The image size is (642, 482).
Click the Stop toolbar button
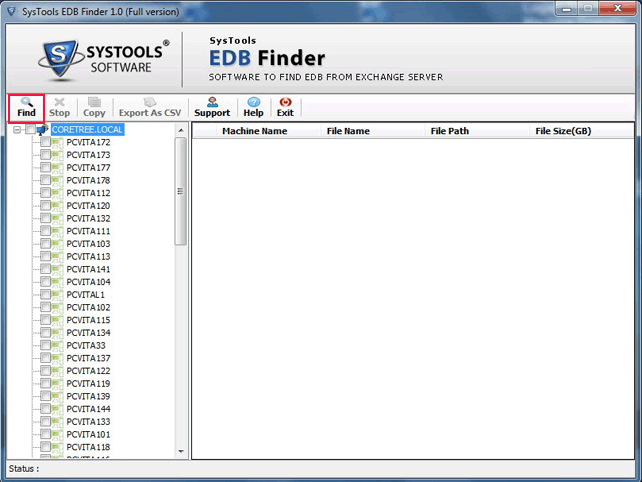[59, 108]
